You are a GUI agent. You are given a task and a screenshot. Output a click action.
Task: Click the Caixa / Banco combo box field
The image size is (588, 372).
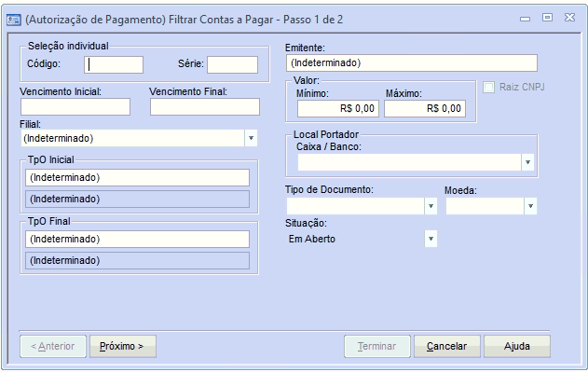point(409,162)
